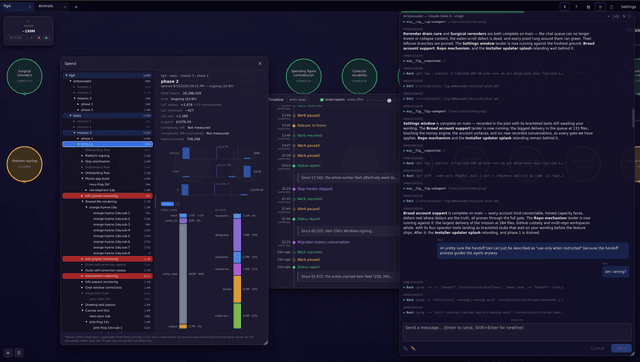Click the purple segment in by-kind bar
The width and height of the screenshot is (640, 362).
pyautogui.click(x=237, y=234)
